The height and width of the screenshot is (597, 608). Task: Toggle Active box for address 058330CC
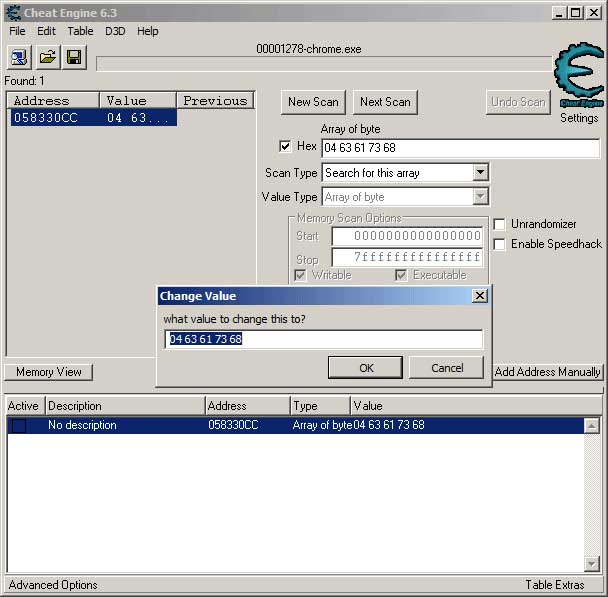tap(19, 426)
